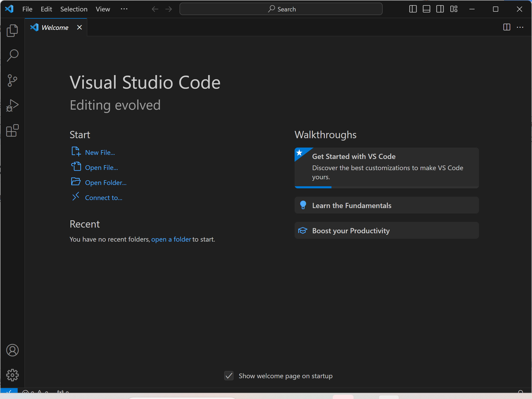
Task: Click the 'Editing evolved' subtitle
Action: click(115, 105)
